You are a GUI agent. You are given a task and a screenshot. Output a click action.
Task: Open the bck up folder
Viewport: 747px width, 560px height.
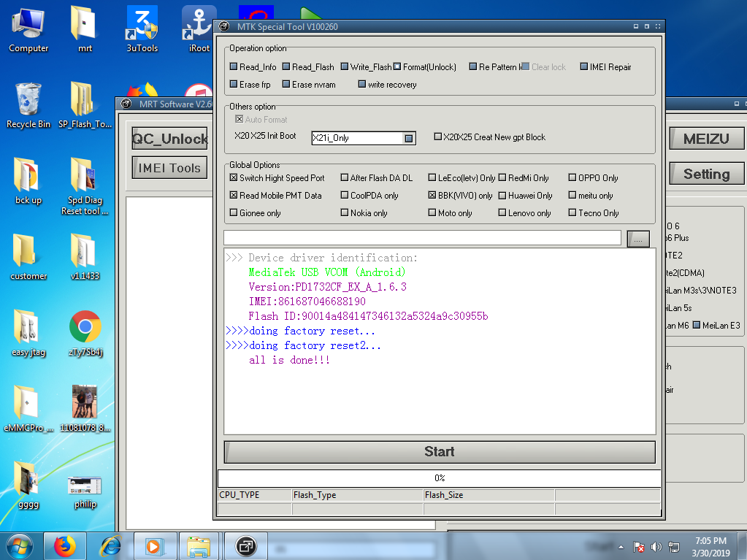pos(28,181)
